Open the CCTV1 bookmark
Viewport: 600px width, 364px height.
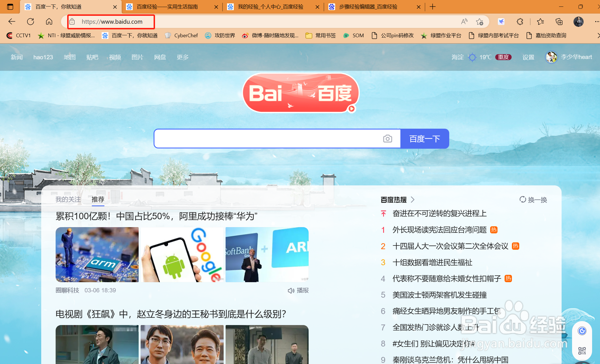19,35
